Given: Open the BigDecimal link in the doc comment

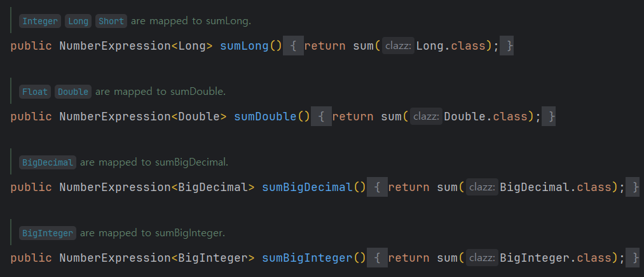Looking at the screenshot, I should [48, 162].
